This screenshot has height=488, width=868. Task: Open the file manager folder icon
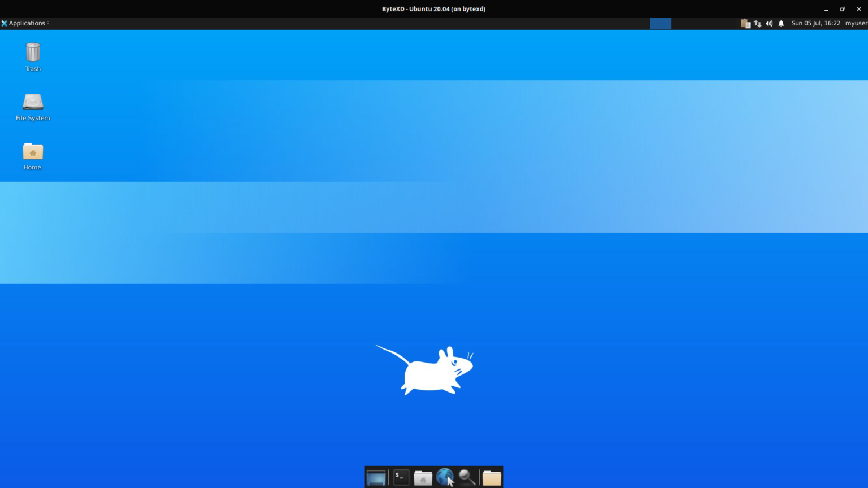tap(491, 477)
